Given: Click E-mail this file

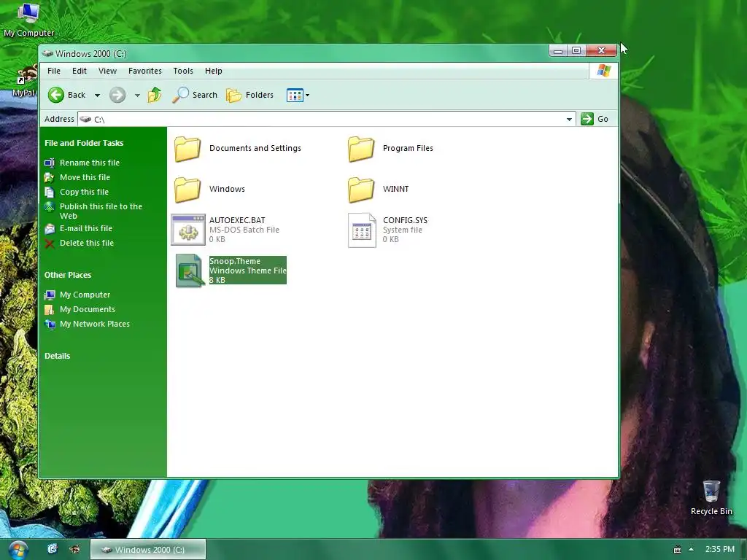Looking at the screenshot, I should (86, 228).
